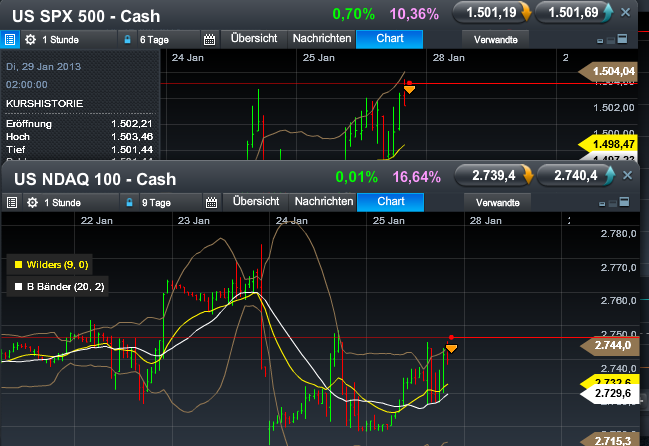Click the Tief value 1.501,44

(132, 149)
